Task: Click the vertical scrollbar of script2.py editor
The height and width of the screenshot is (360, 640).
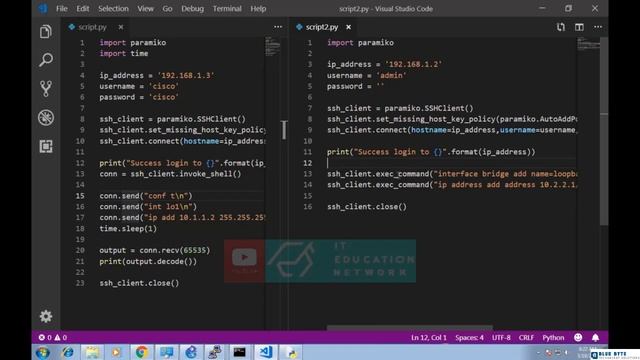Action: pos(604,131)
